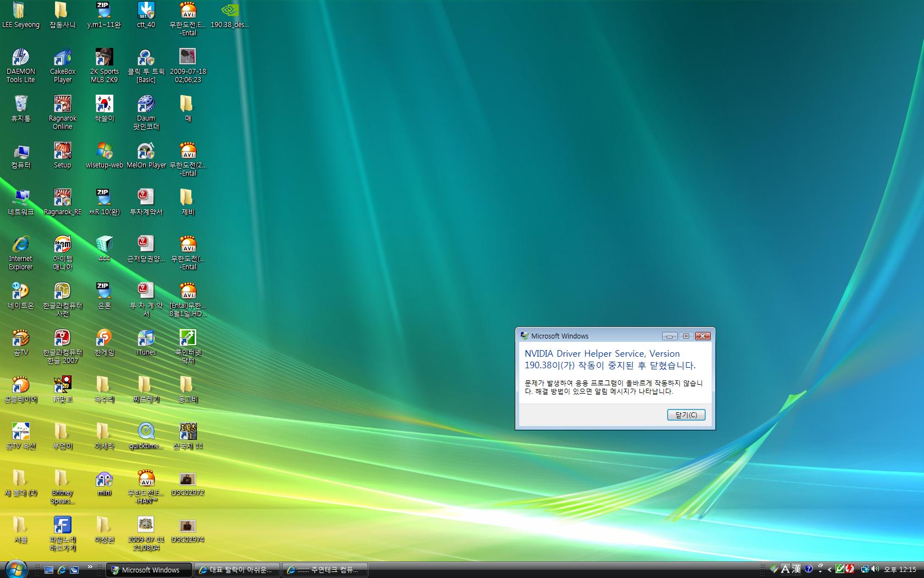924x578 pixels.
Task: Click the red tray icon
Action: pos(850,569)
